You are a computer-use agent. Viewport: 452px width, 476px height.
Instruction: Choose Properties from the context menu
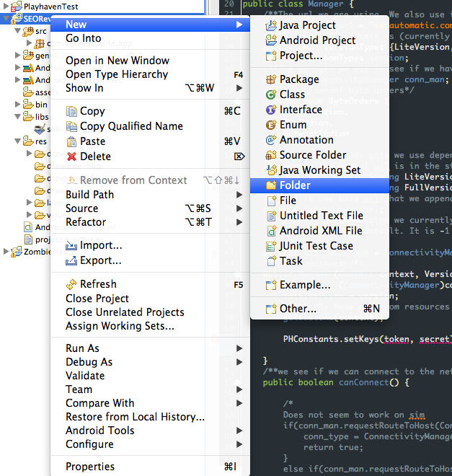tap(89, 467)
